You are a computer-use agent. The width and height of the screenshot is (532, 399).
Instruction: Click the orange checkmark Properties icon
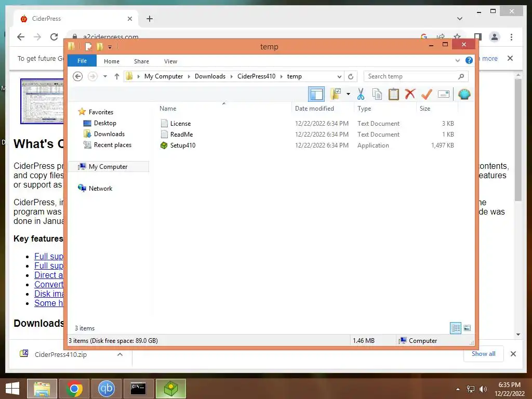[x=427, y=94]
